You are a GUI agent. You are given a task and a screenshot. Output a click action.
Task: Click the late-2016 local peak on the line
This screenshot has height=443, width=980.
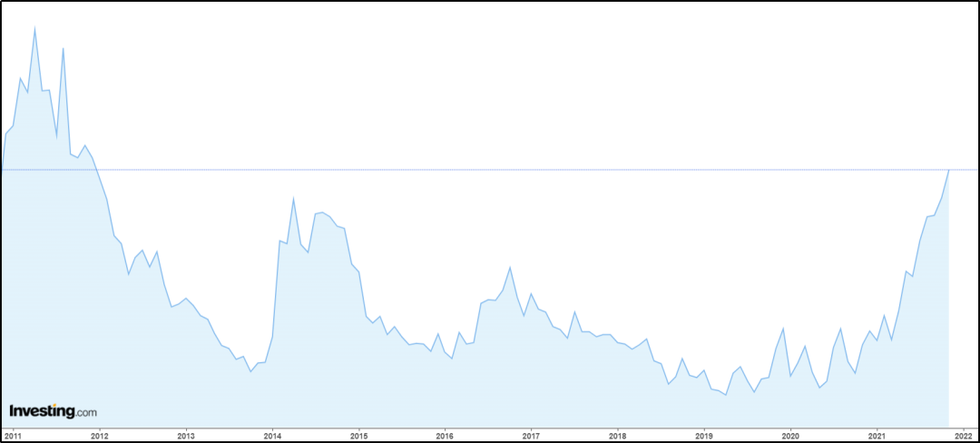(x=510, y=267)
